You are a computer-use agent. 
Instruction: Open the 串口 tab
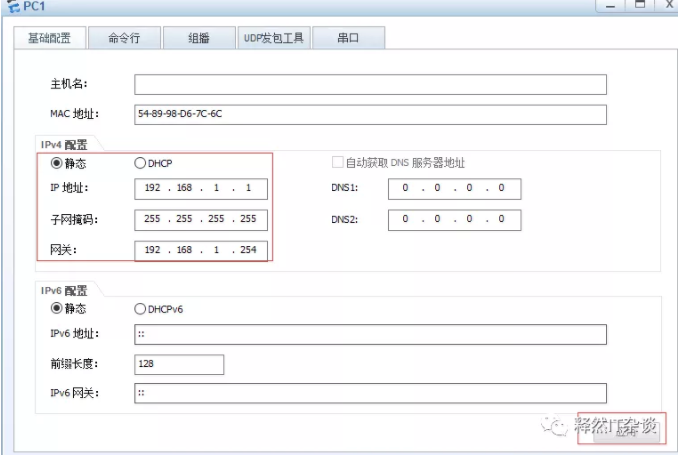(x=348, y=38)
